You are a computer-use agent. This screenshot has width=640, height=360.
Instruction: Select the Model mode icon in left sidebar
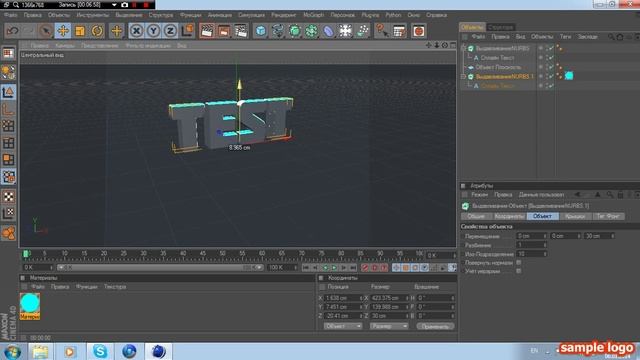coord(8,92)
